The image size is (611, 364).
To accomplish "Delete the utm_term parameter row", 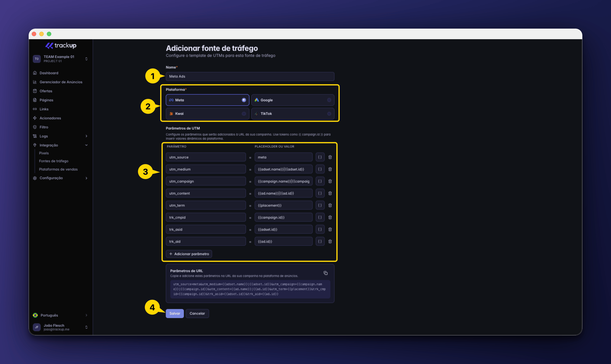I will click(x=330, y=205).
